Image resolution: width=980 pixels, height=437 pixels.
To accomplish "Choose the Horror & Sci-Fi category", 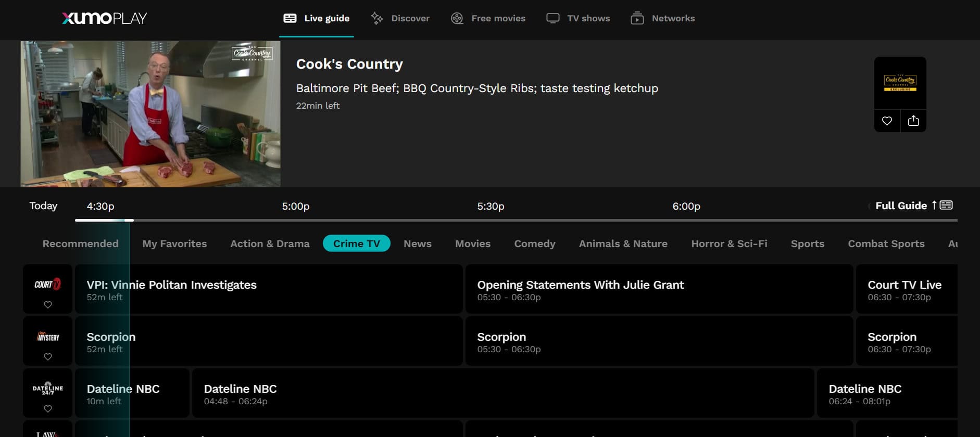I will 729,243.
